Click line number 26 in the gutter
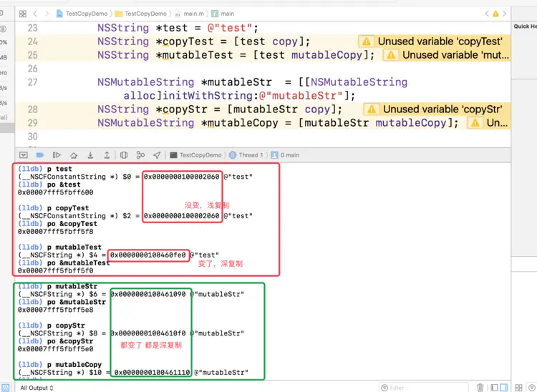Screen dimensions: 537x392 [32, 69]
